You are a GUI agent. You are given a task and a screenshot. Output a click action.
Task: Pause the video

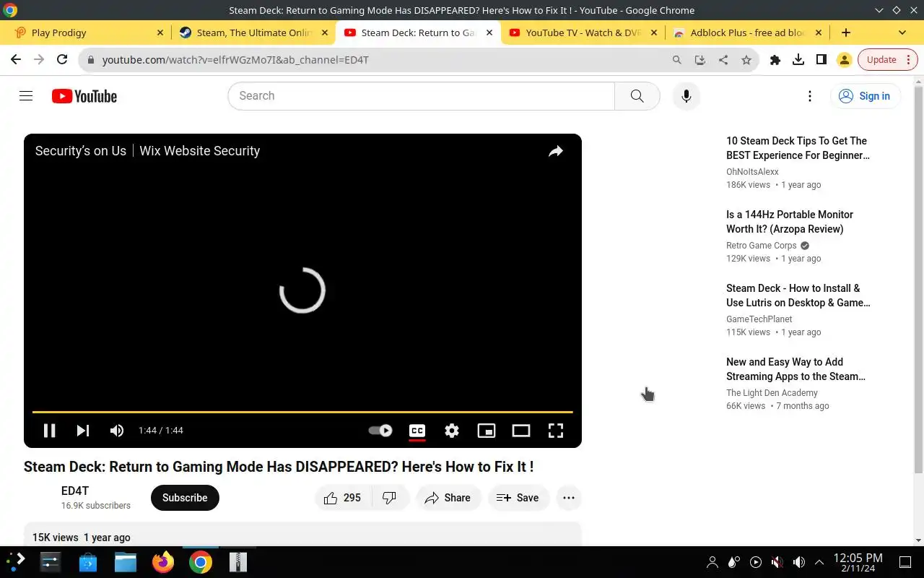pyautogui.click(x=49, y=431)
